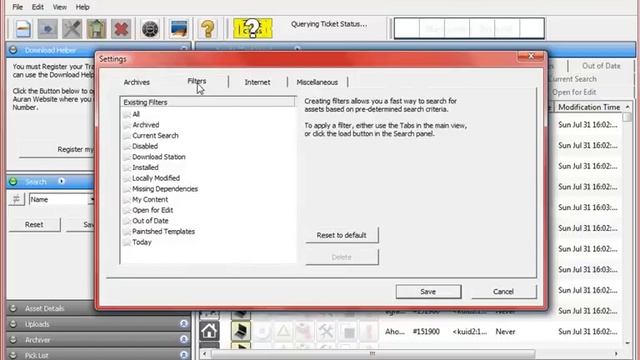Click the scroll up arrow of asset list
This screenshot has height=360, width=640.
point(627,107)
